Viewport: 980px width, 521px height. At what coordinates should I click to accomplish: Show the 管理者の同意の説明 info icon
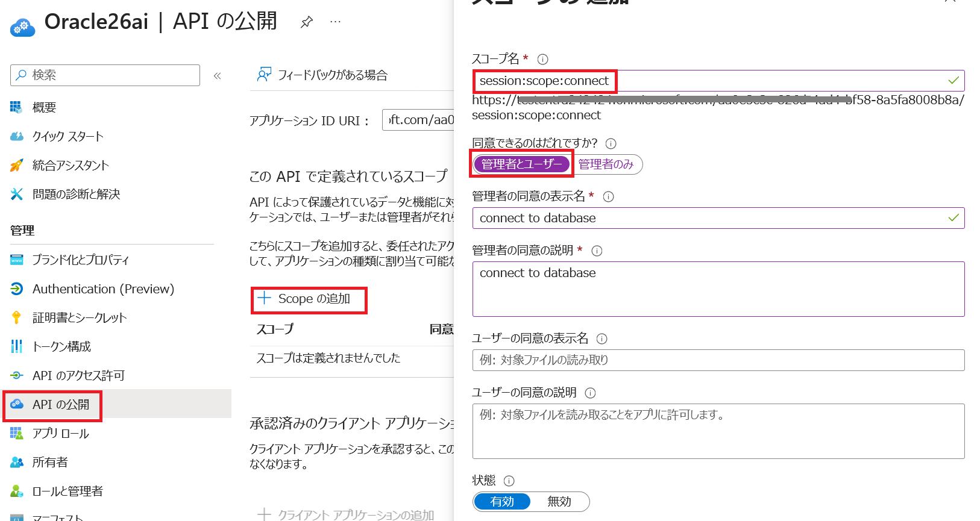tap(597, 251)
